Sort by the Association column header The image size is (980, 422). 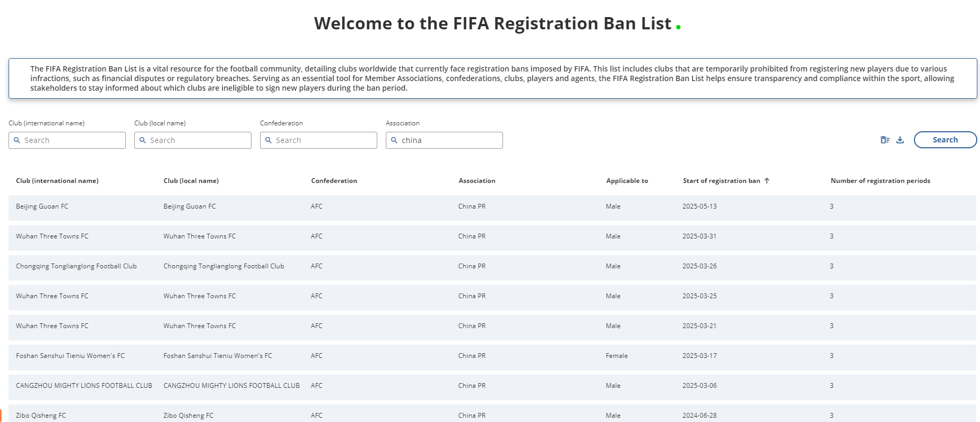[x=477, y=181]
